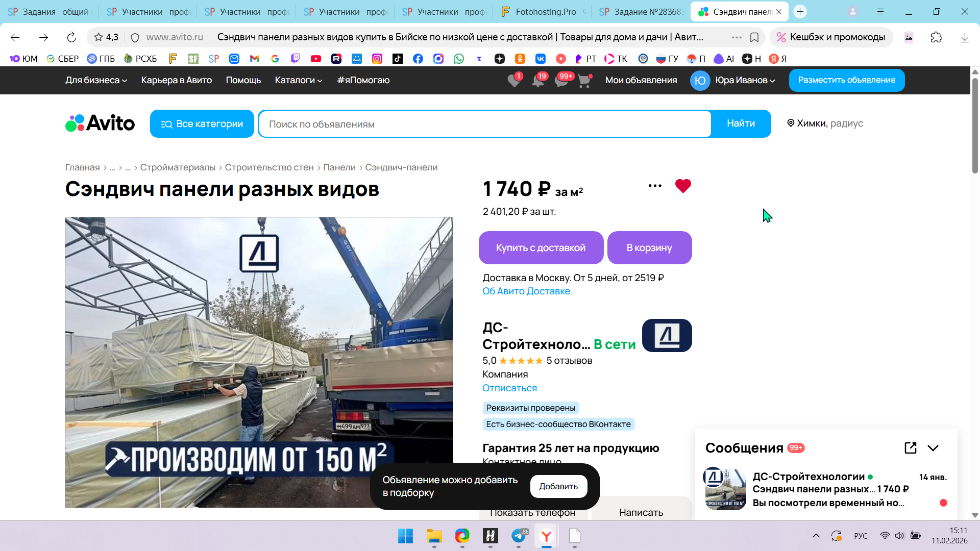Click the Поиск по объявлениям search field

[484, 124]
